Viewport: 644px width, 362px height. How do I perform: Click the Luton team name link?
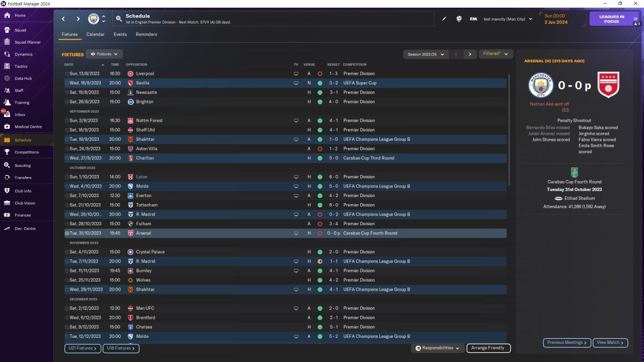click(x=142, y=177)
